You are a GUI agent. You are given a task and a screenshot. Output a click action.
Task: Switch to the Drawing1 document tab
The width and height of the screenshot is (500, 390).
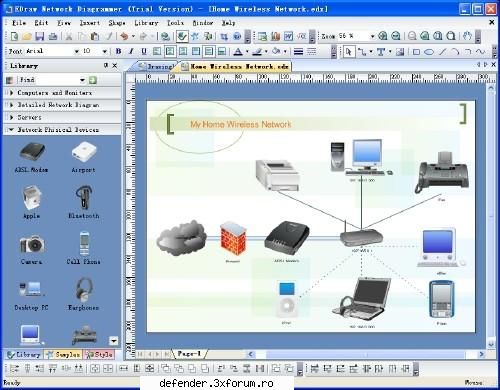pyautogui.click(x=157, y=66)
